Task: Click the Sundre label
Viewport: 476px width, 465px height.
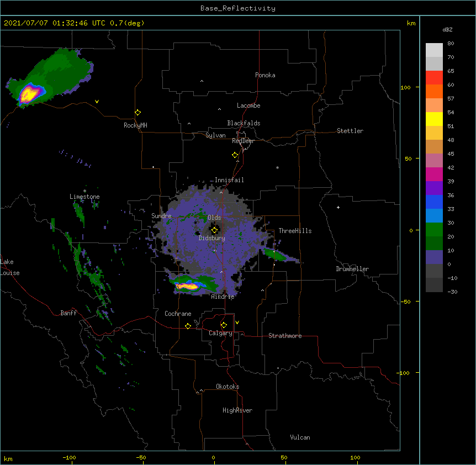Action: (161, 216)
